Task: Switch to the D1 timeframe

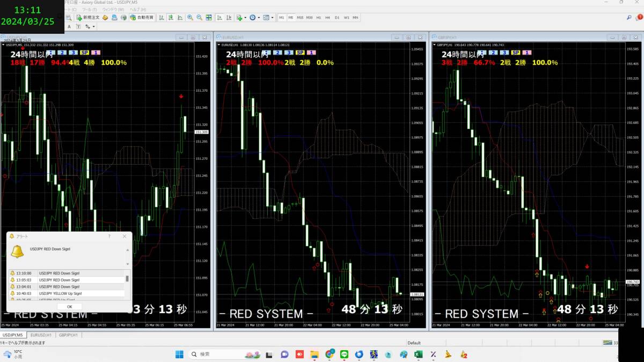Action: pos(337,18)
